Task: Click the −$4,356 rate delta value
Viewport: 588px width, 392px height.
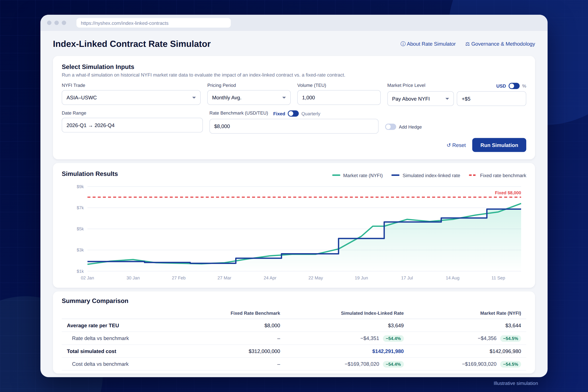Action: pos(487,338)
